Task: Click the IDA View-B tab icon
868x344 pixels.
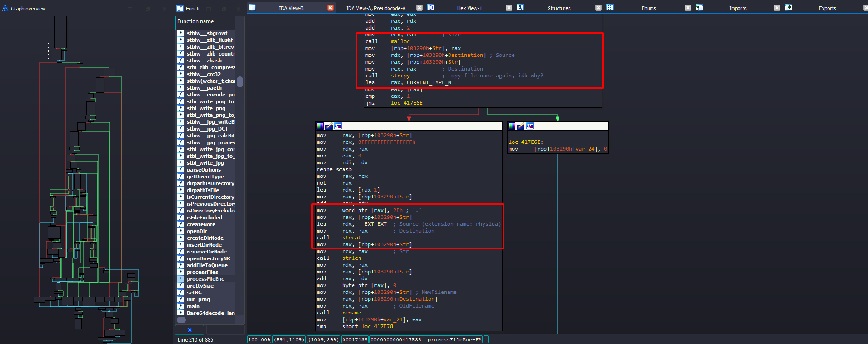Action: [x=252, y=8]
